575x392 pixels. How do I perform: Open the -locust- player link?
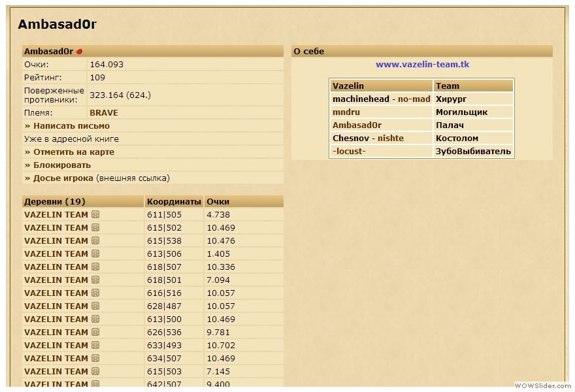[349, 151]
